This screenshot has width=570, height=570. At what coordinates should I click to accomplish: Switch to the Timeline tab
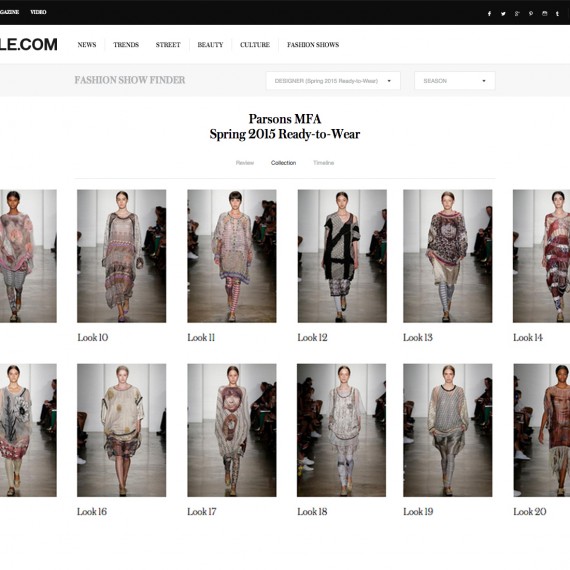(x=324, y=163)
